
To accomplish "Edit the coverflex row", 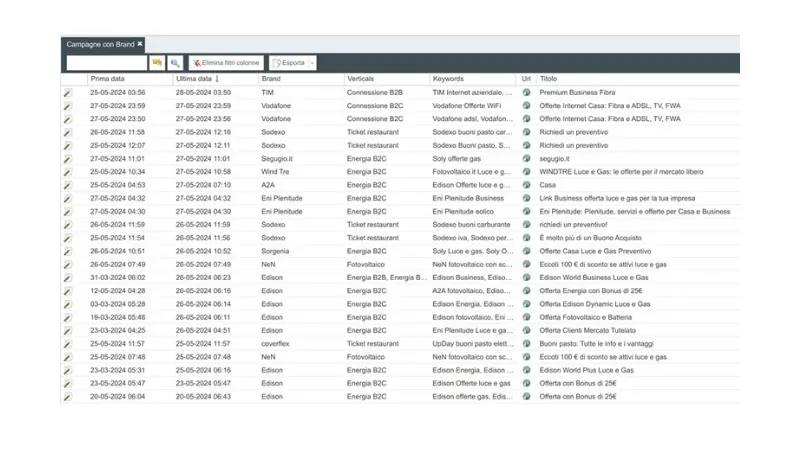I will (68, 344).
